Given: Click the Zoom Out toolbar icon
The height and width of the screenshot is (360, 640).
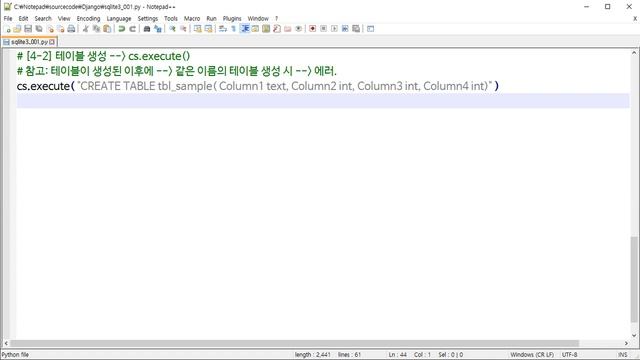Looking at the screenshot, I should click(183, 29).
